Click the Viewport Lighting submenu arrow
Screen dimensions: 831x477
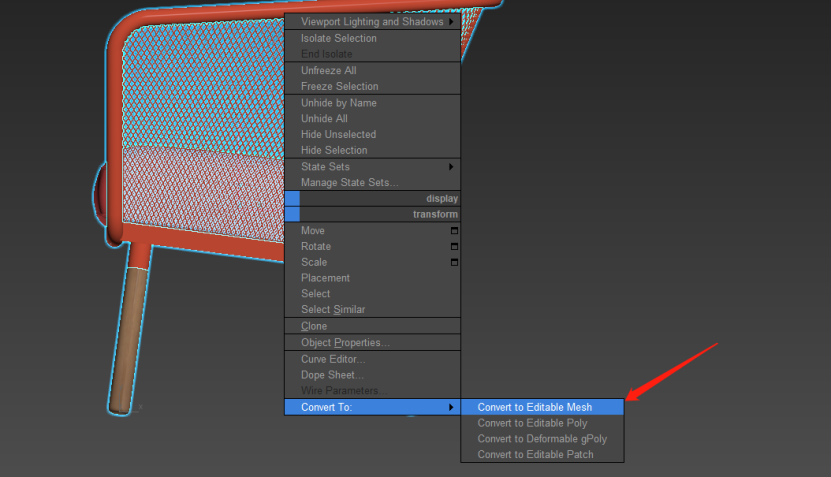(x=451, y=22)
